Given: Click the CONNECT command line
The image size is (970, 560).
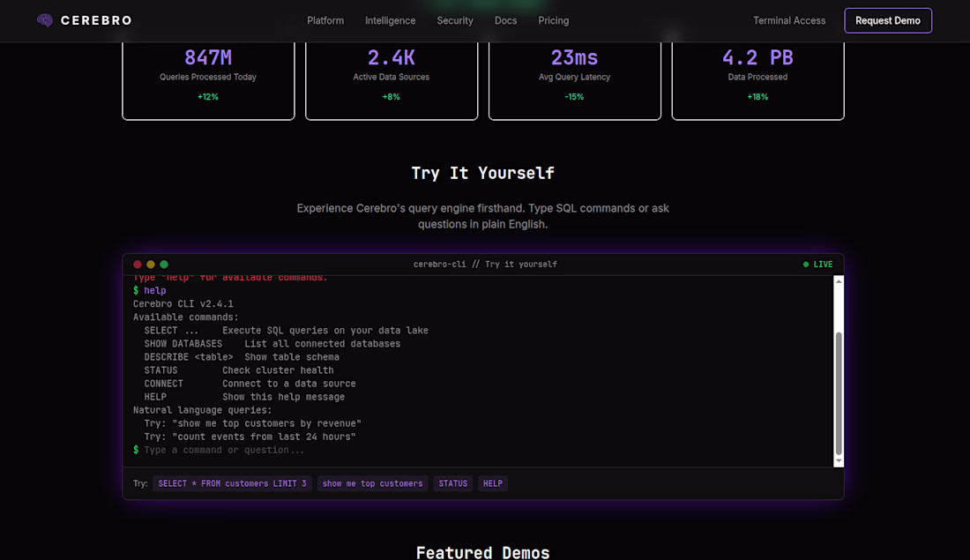Looking at the screenshot, I should click(250, 384).
